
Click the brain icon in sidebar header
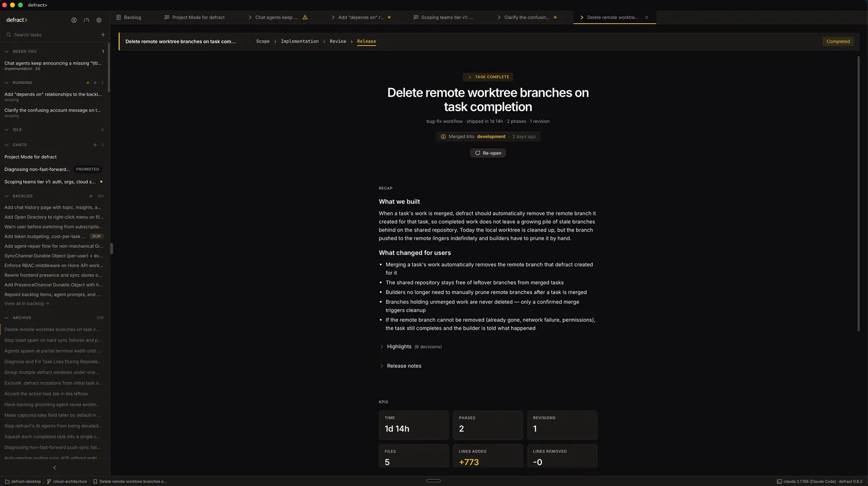pos(74,20)
